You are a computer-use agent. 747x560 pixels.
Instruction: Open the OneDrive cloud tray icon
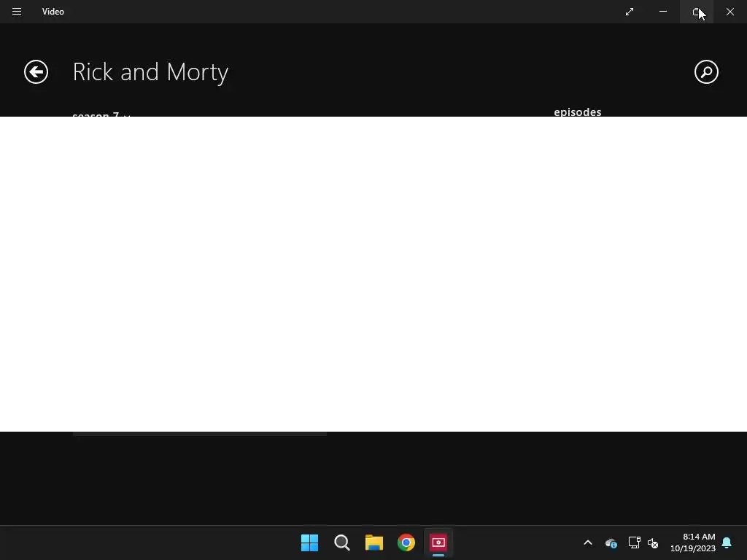611,542
